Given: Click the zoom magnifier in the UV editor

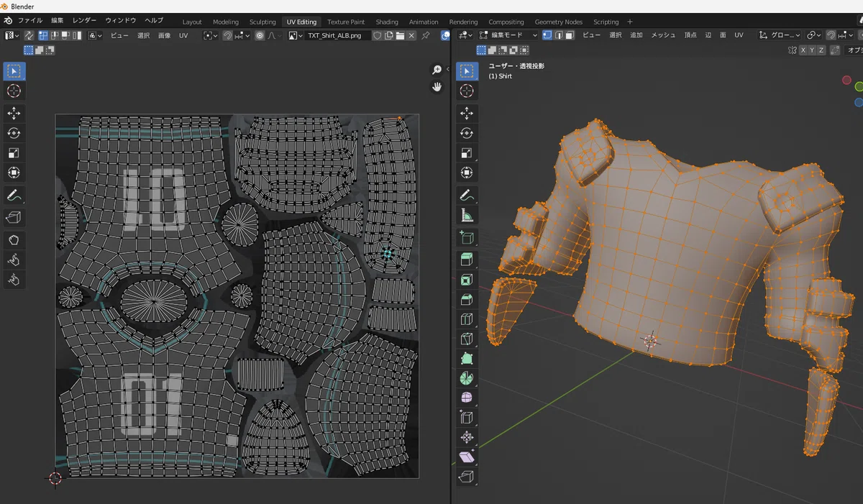Looking at the screenshot, I should pyautogui.click(x=437, y=70).
